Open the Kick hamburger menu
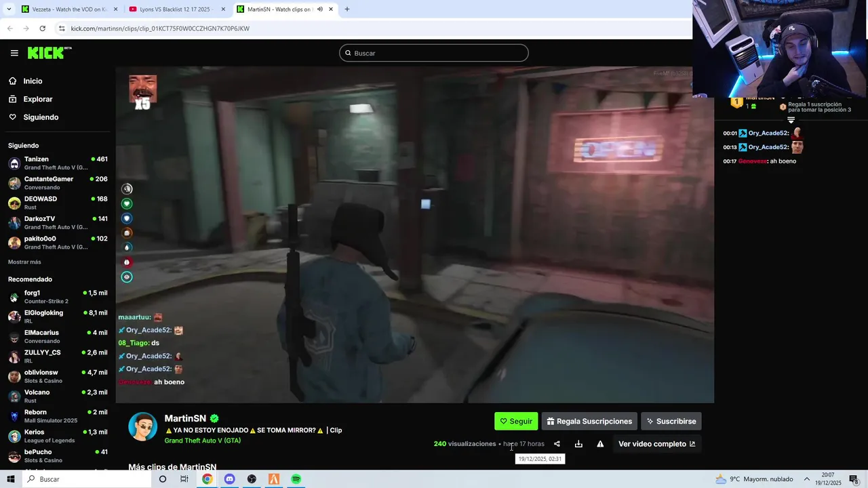 point(14,53)
